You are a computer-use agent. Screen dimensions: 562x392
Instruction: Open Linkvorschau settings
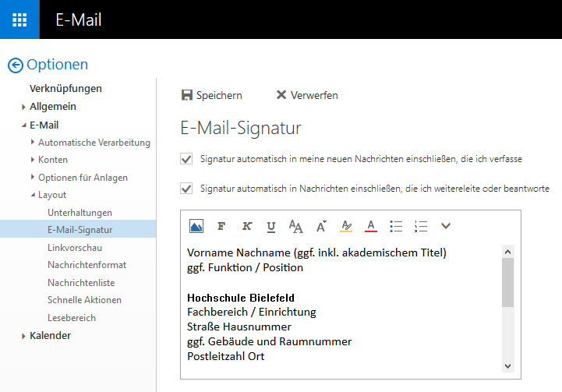(75, 248)
